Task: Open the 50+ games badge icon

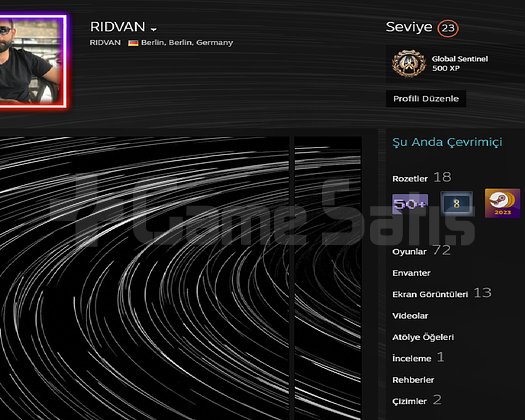Action: pos(410,204)
